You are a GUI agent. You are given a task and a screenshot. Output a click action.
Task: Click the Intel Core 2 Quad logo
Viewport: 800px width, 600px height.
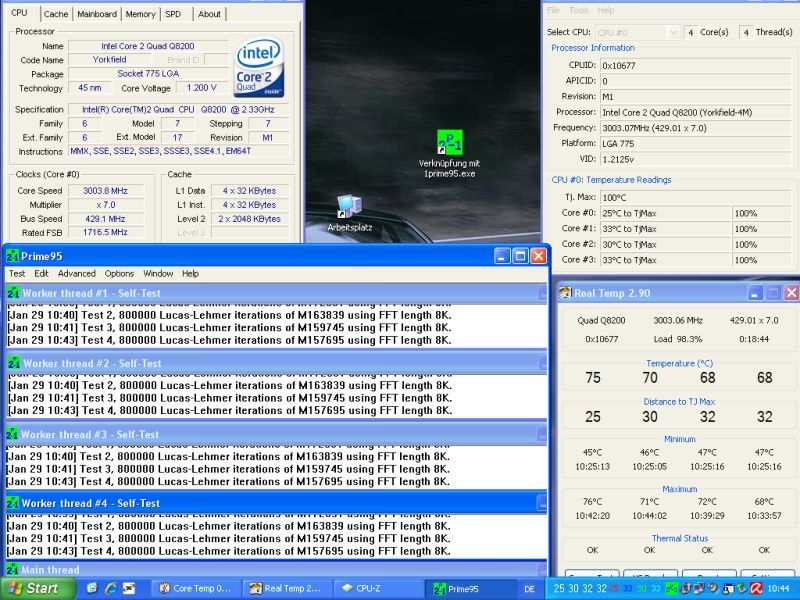tap(259, 67)
